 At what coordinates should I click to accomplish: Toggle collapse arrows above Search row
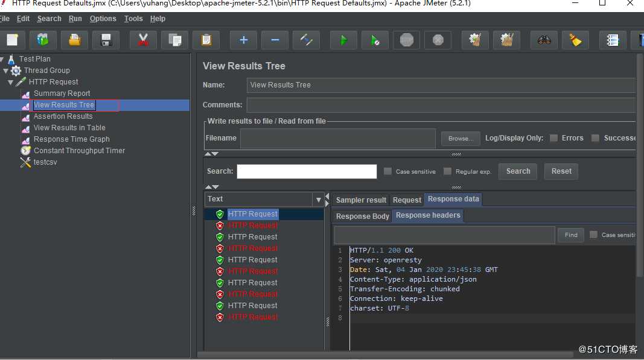[x=211, y=154]
